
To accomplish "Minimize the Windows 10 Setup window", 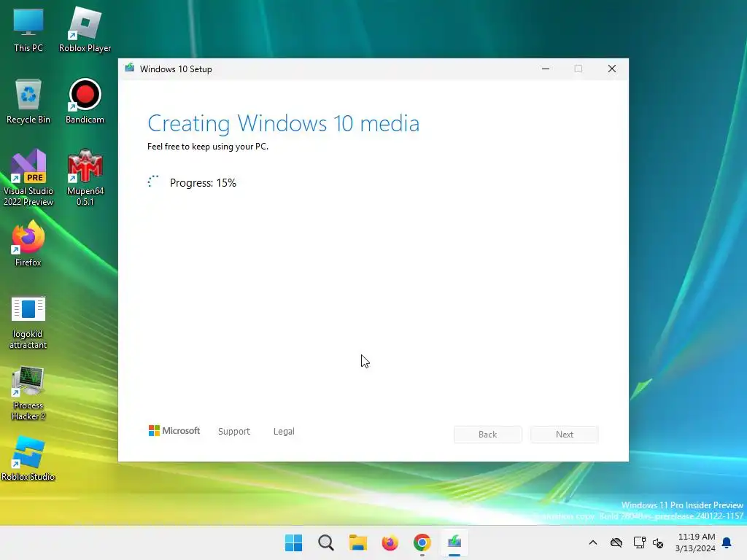I will (546, 69).
